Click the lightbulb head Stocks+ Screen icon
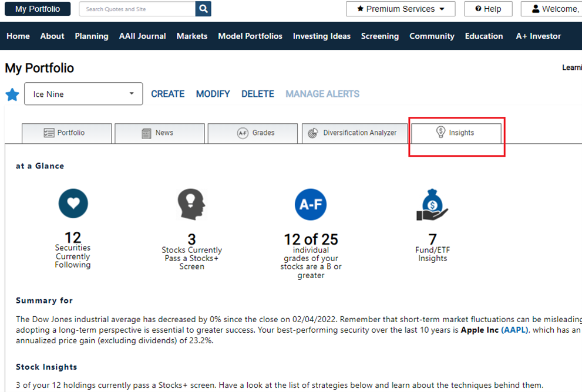 (x=191, y=204)
